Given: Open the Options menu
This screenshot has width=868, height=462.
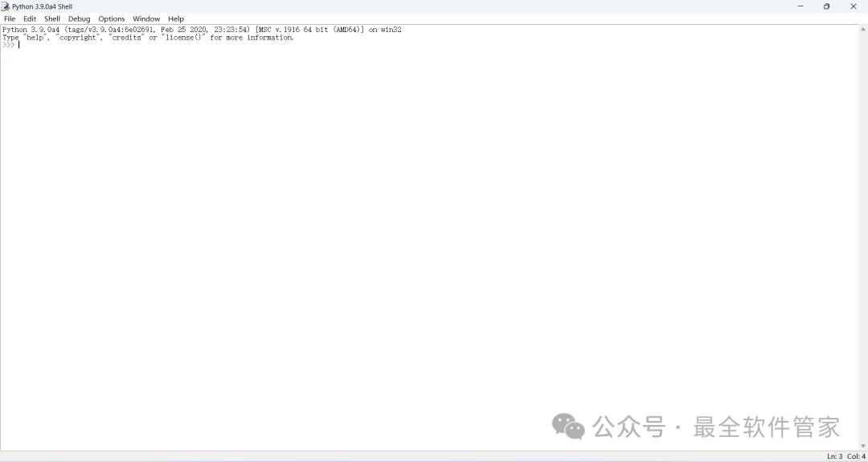Looking at the screenshot, I should tap(111, 18).
